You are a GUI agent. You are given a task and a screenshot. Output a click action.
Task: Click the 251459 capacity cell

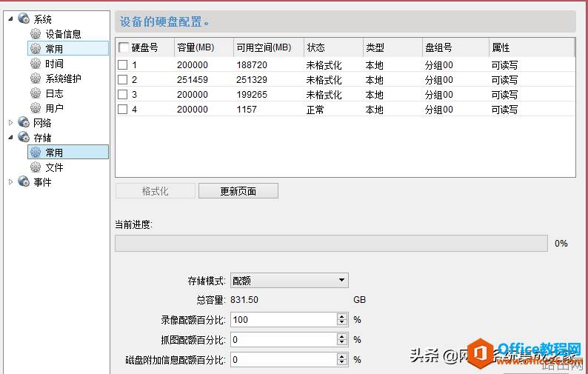193,80
